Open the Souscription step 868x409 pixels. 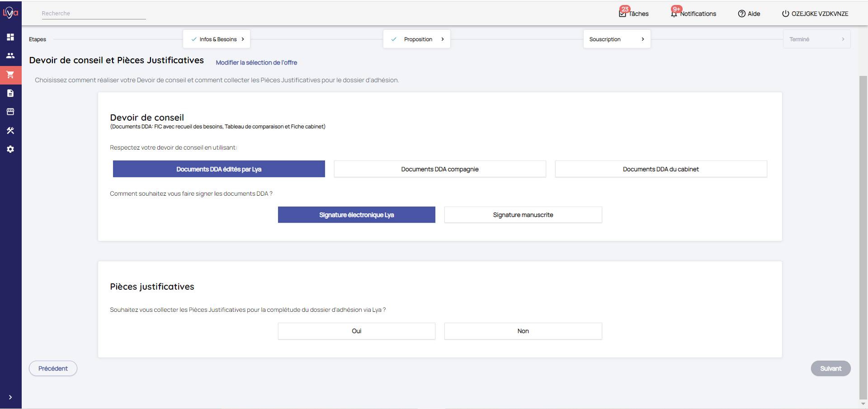pos(616,39)
